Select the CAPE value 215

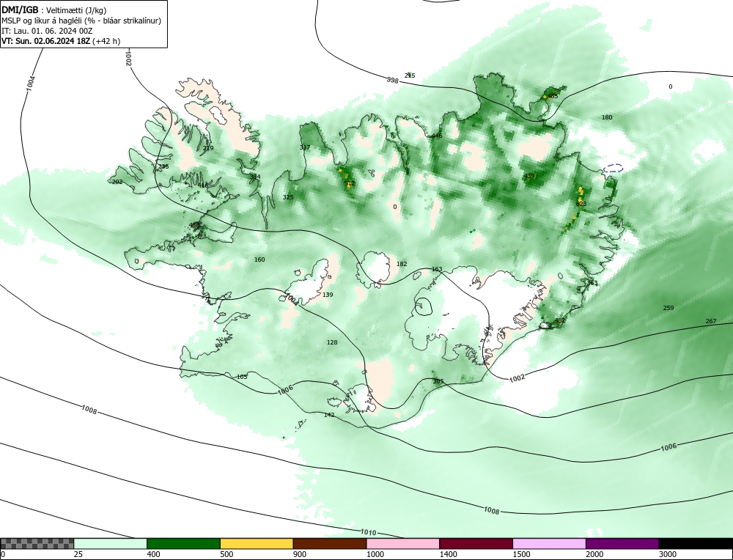410,75
